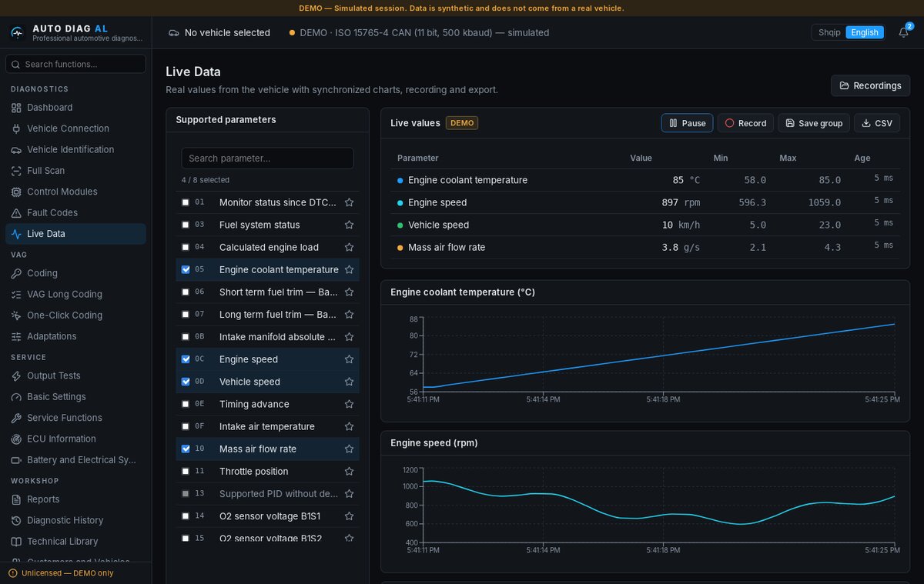Open Dashboard in sidebar
Image resolution: width=924 pixels, height=584 pixels.
pyautogui.click(x=75, y=108)
